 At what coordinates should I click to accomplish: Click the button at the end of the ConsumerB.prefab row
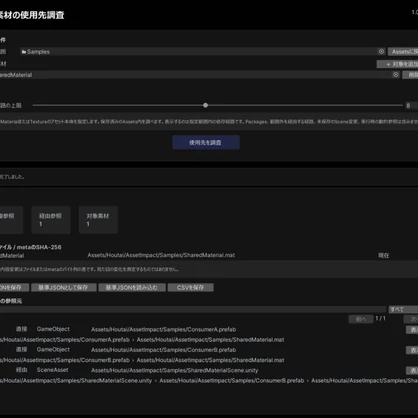[412, 350]
